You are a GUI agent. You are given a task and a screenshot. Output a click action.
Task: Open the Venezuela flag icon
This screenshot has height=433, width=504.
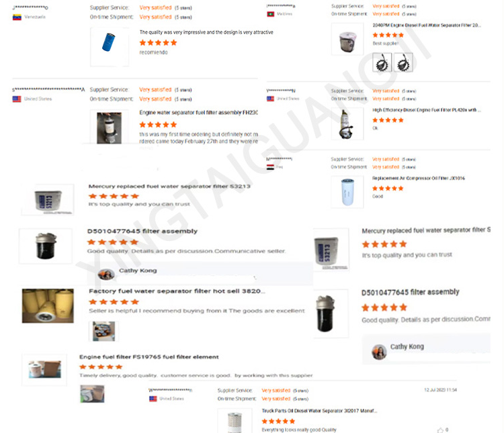[x=17, y=17]
